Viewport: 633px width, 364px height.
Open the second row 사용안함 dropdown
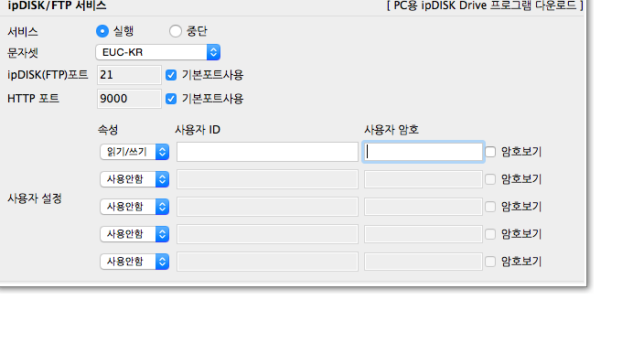134,179
